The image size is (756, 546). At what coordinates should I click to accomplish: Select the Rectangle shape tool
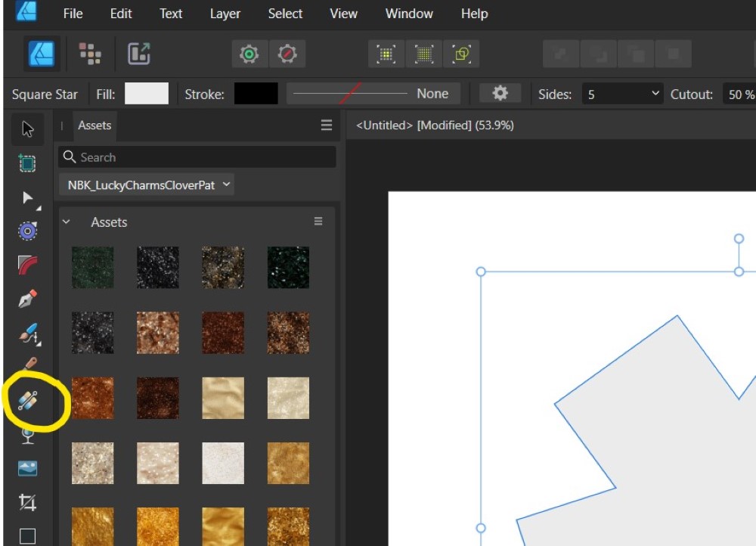pyautogui.click(x=27, y=536)
